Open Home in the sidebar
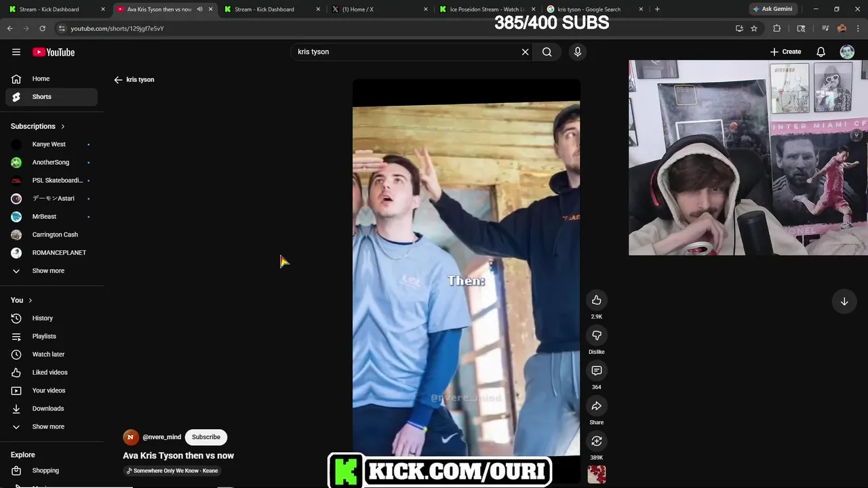The image size is (868, 488). tap(52, 79)
